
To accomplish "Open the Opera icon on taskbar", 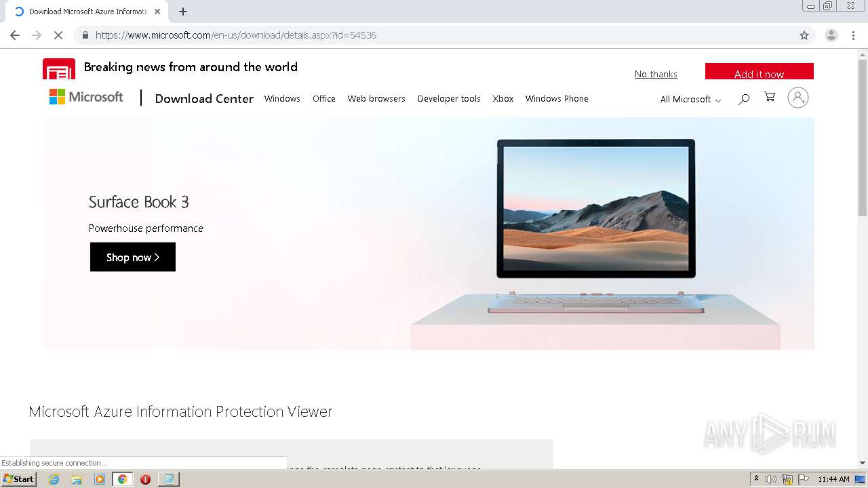I will click(145, 479).
